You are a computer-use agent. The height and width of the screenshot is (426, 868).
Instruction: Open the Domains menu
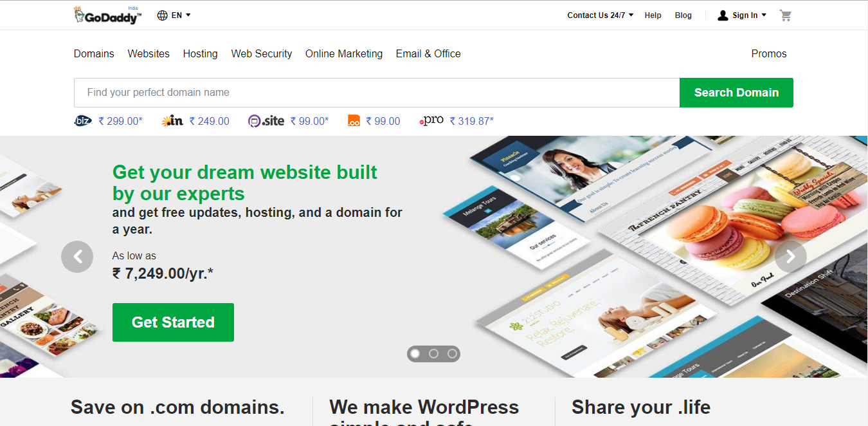click(x=94, y=54)
